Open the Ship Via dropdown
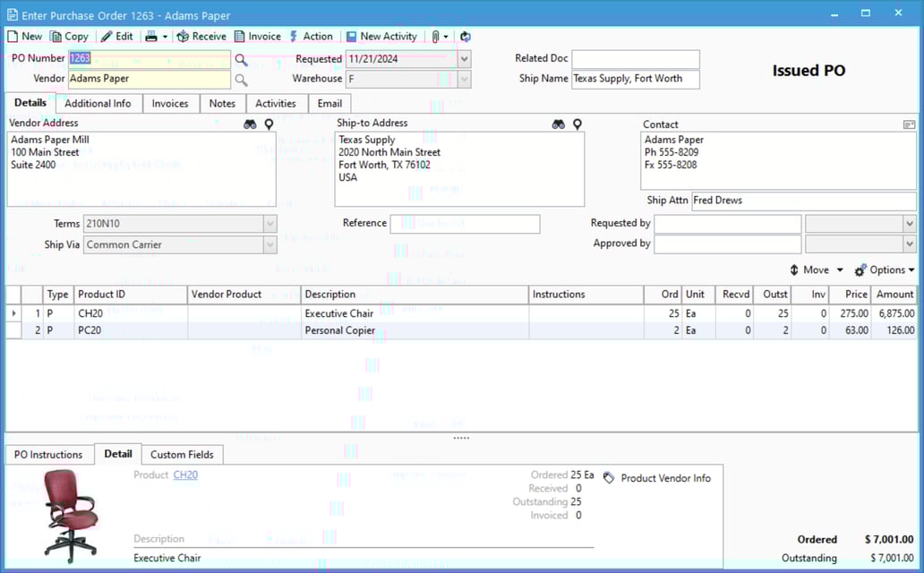Screen dimensions: 924x573 269,244
